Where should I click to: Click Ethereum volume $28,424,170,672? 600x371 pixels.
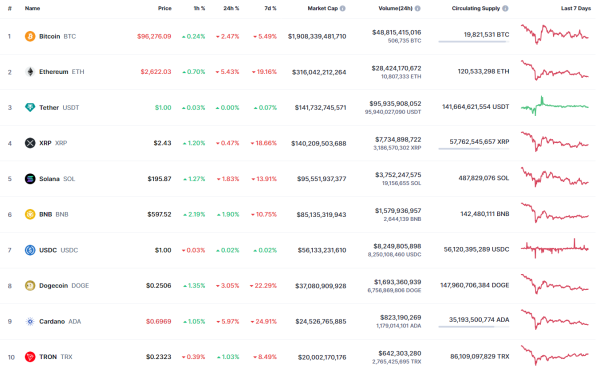pos(396,68)
